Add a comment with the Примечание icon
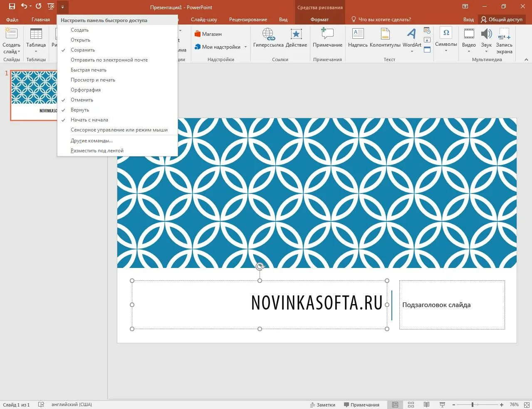Viewport: 532px width, 409px height. point(327,40)
